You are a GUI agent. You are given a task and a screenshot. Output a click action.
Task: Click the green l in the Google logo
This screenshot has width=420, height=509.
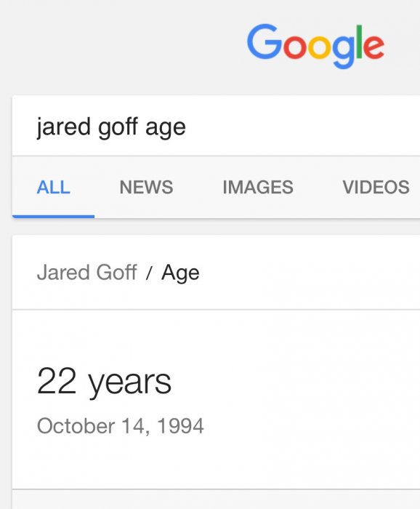click(x=359, y=41)
